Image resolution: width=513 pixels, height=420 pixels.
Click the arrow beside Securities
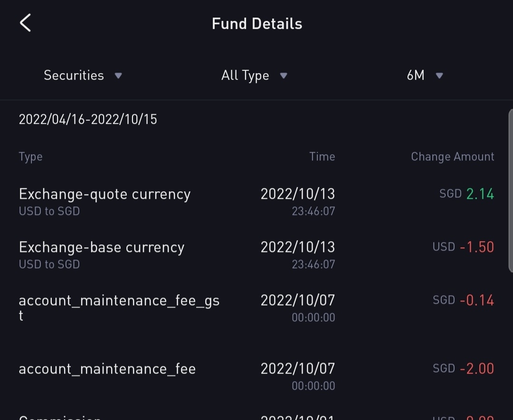coord(119,75)
